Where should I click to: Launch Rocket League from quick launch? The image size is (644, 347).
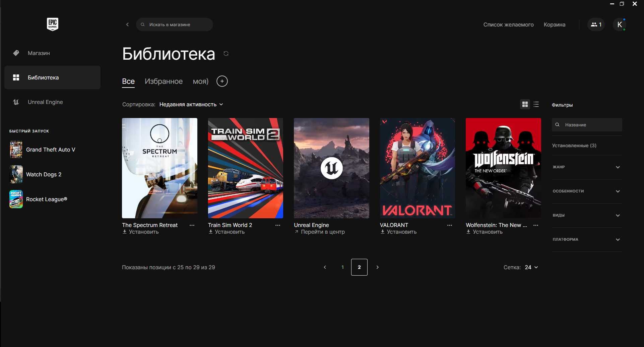coord(39,199)
